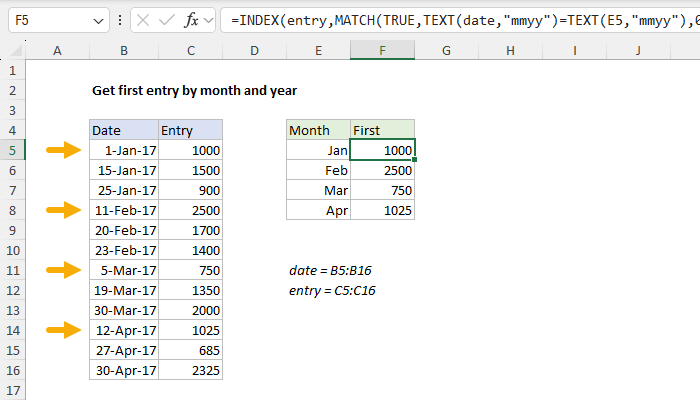The width and height of the screenshot is (700, 400).
Task: Select row 10 header
Action: [x=12, y=250]
